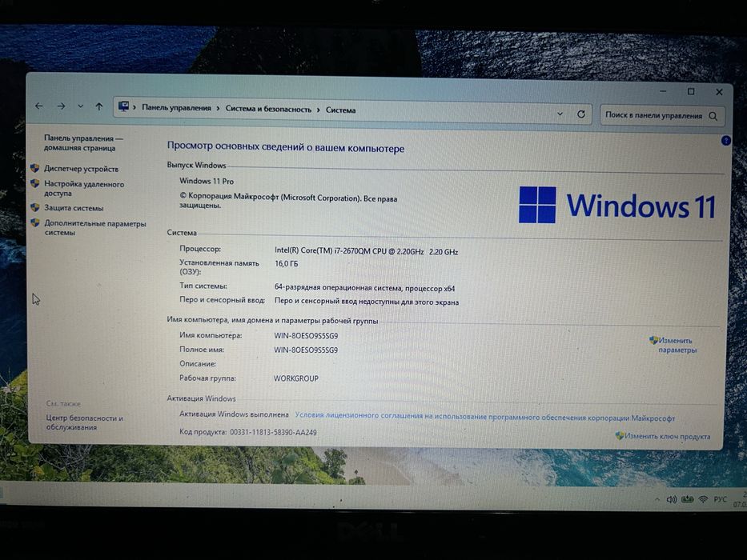Go forward with the right arrow

(61, 106)
